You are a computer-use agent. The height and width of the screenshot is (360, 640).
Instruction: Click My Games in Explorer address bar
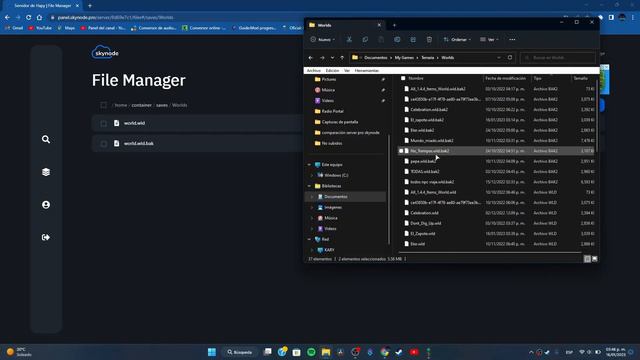tap(404, 58)
